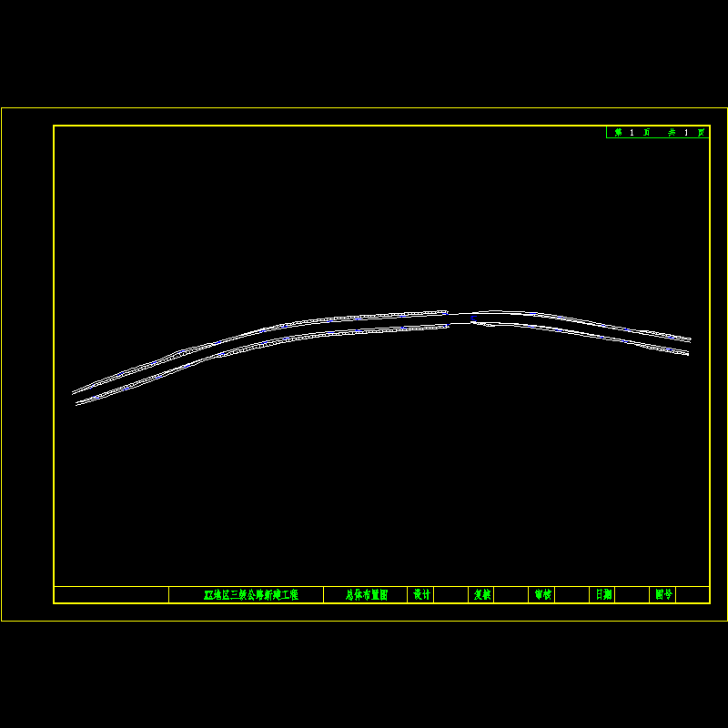Click the empty cell right of 日期

pos(631,594)
